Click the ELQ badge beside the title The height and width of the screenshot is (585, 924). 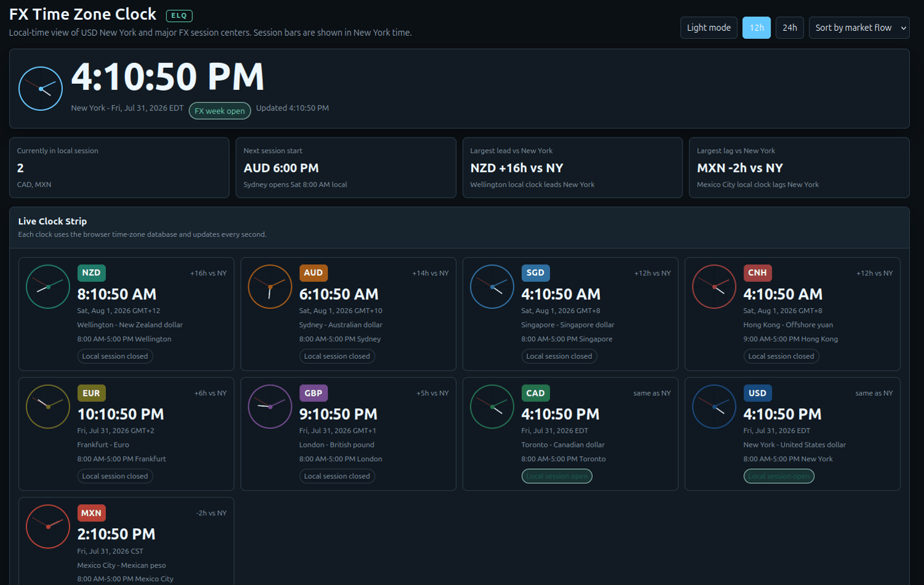179,16
